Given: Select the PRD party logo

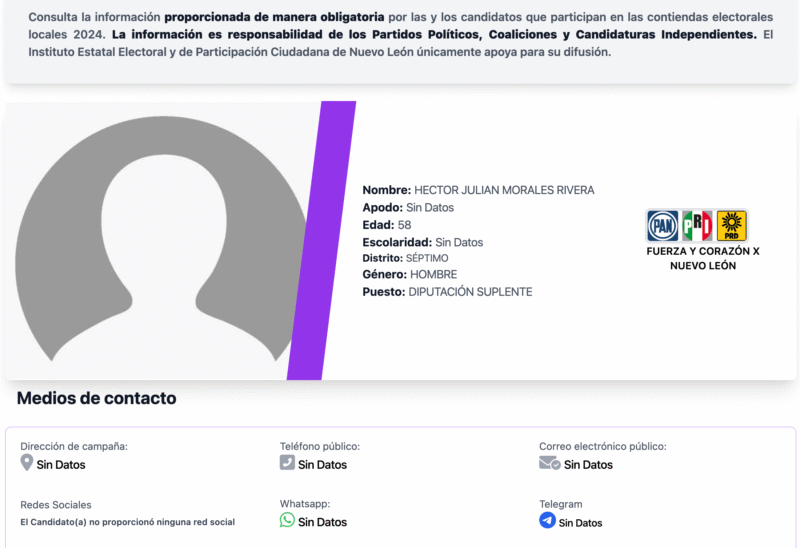Looking at the screenshot, I should tap(732, 225).
